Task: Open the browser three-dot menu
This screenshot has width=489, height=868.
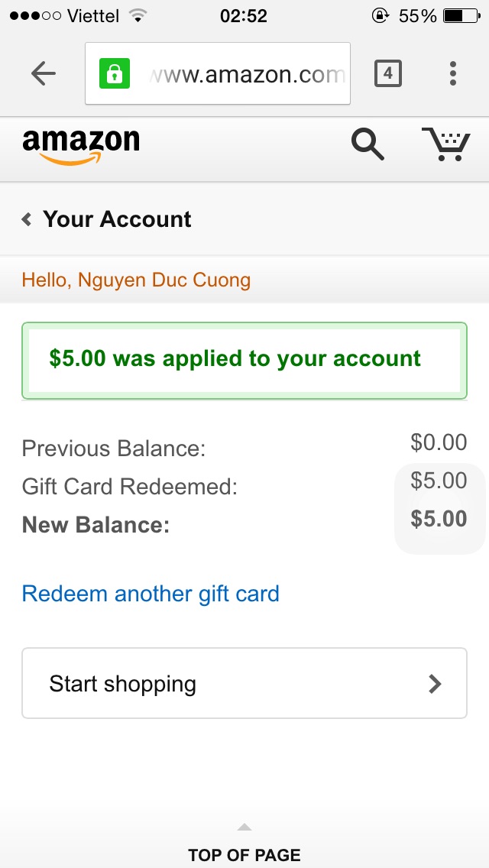Action: click(453, 73)
